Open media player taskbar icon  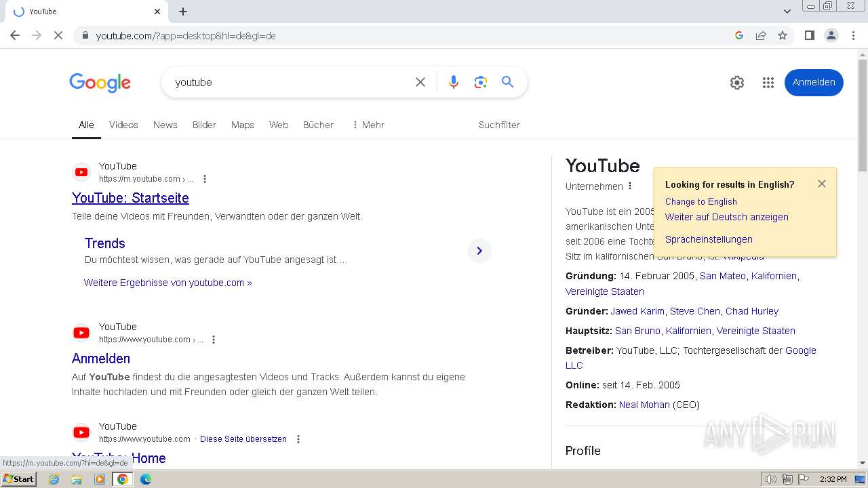(x=100, y=479)
